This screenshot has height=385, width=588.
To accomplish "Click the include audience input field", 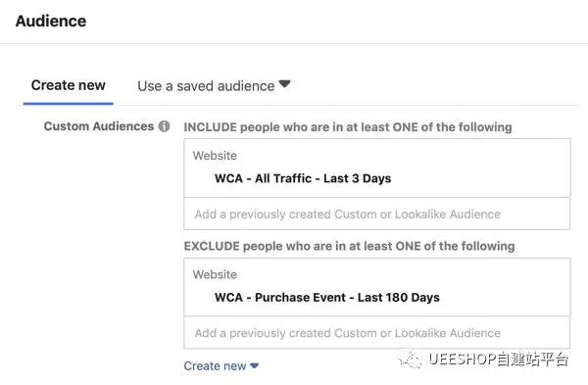I will point(377,214).
